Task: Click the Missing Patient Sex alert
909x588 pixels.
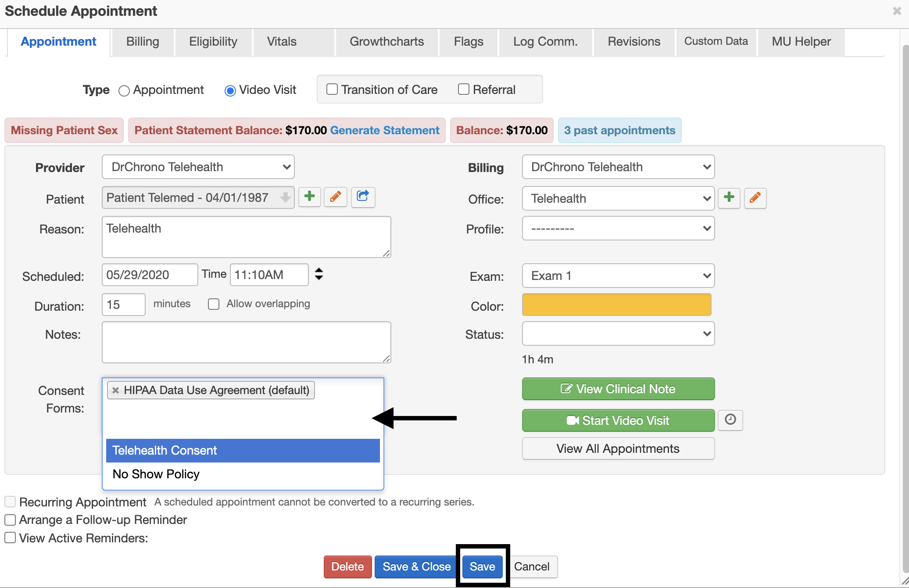Action: pos(64,130)
